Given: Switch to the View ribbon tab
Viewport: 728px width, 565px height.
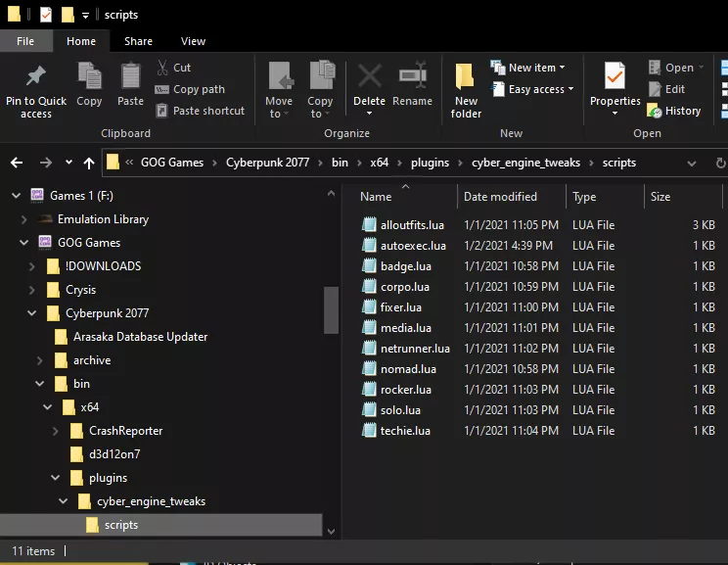Looking at the screenshot, I should pos(193,41).
